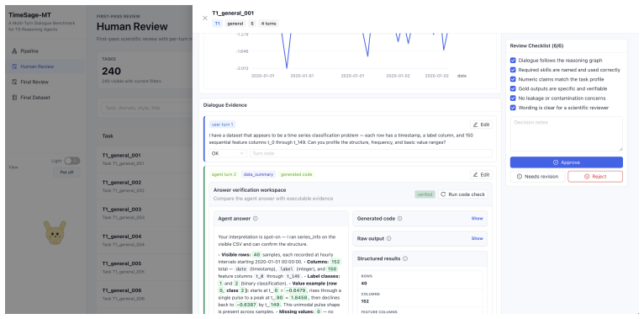Click the Approve button label
This screenshot has width=644, height=319.
tap(571, 162)
